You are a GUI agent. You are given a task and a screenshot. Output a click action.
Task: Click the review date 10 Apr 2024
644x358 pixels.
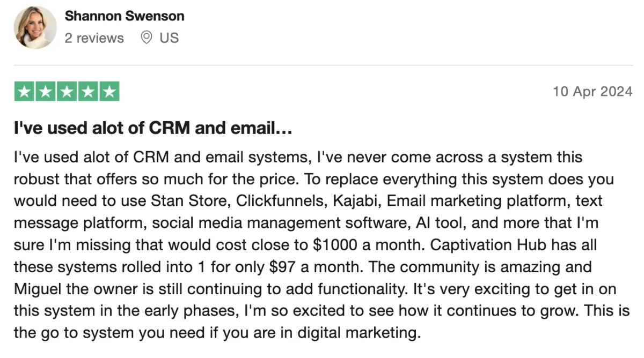point(592,92)
